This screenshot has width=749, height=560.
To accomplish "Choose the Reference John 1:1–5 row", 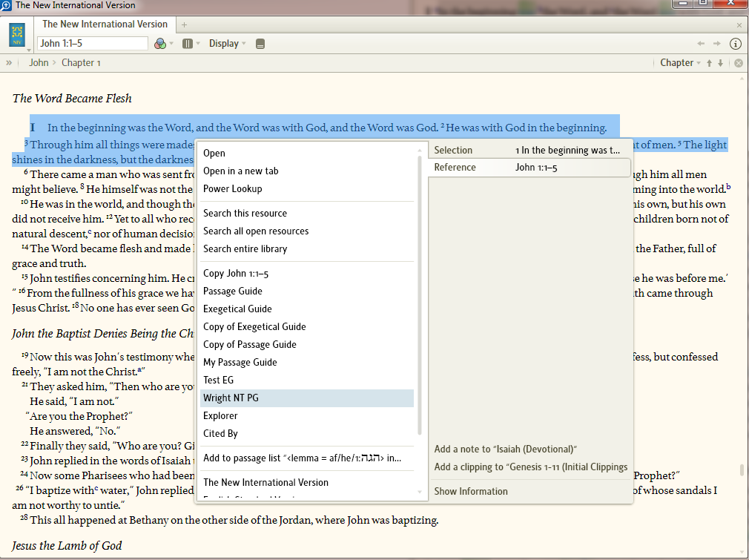I will (529, 167).
